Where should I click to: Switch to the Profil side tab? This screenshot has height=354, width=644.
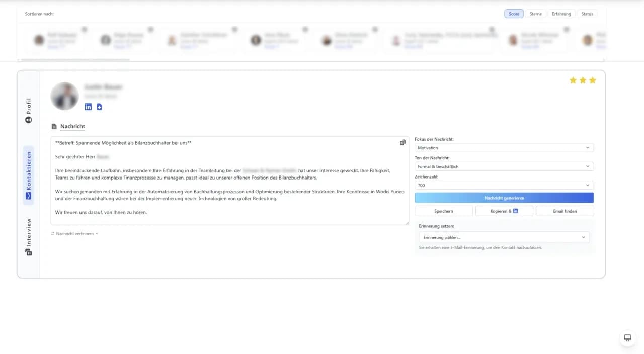click(x=29, y=111)
